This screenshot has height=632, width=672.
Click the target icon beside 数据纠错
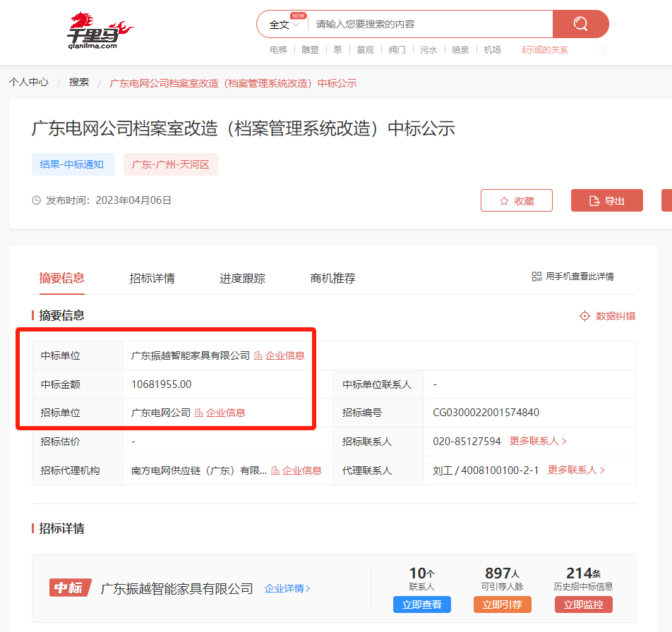(x=584, y=316)
